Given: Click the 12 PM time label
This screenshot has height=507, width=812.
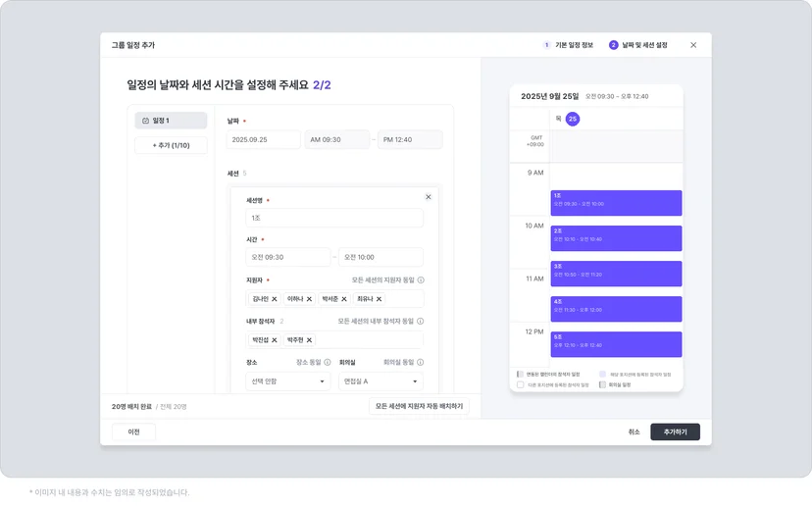Looking at the screenshot, I should 534,331.
